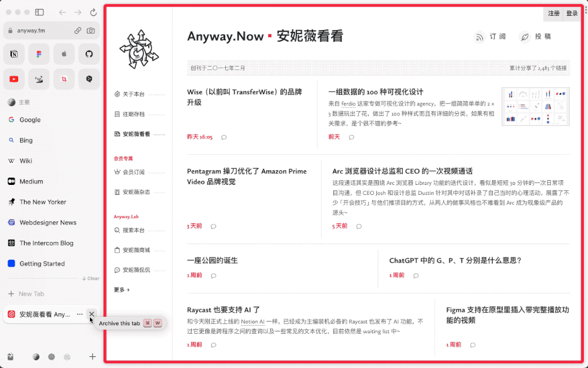The image size is (588, 368).
Task: Open the GitHub pinned tab in the sidebar
Action: point(88,54)
